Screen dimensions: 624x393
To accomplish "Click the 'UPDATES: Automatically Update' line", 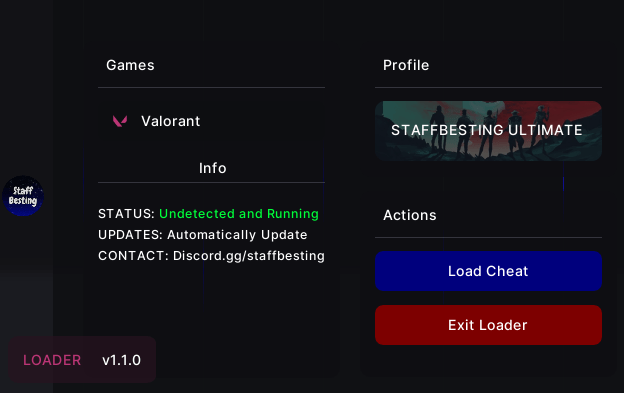I will [x=203, y=235].
